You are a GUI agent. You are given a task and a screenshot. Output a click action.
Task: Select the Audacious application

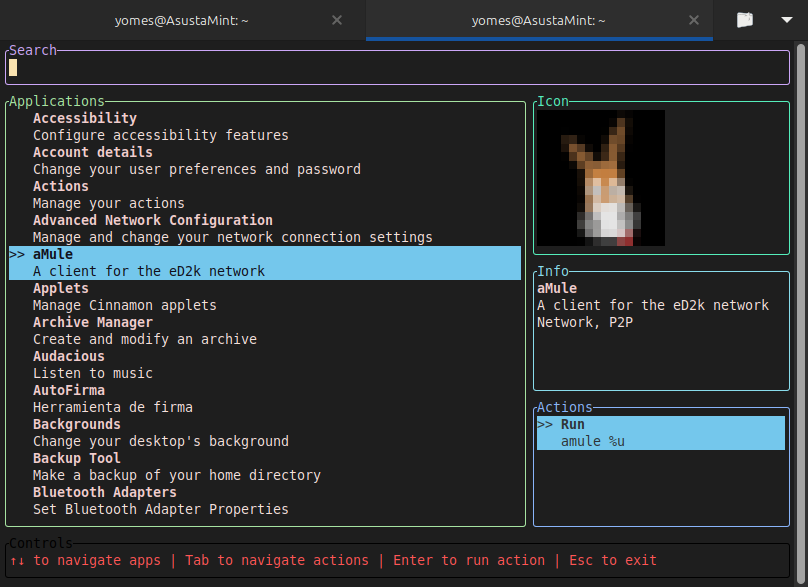[x=69, y=356]
